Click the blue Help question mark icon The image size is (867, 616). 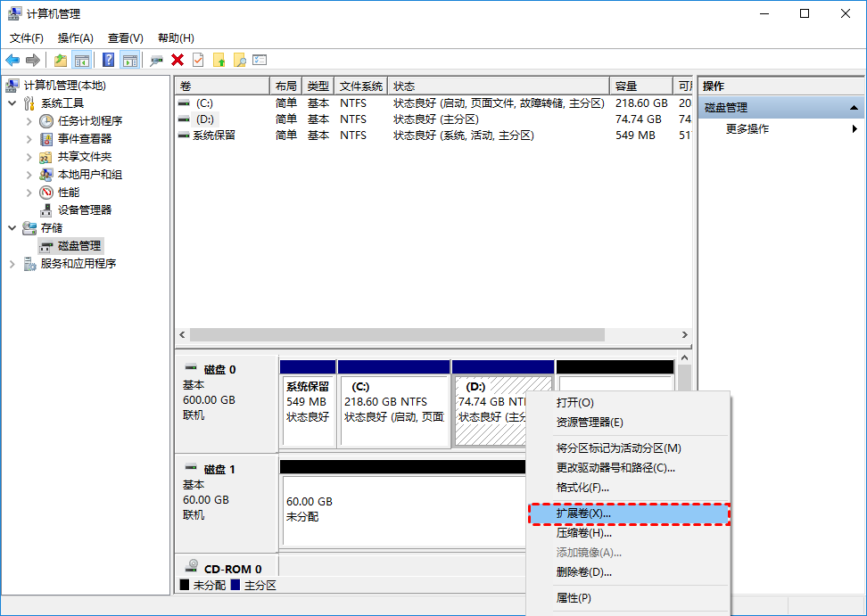point(108,60)
